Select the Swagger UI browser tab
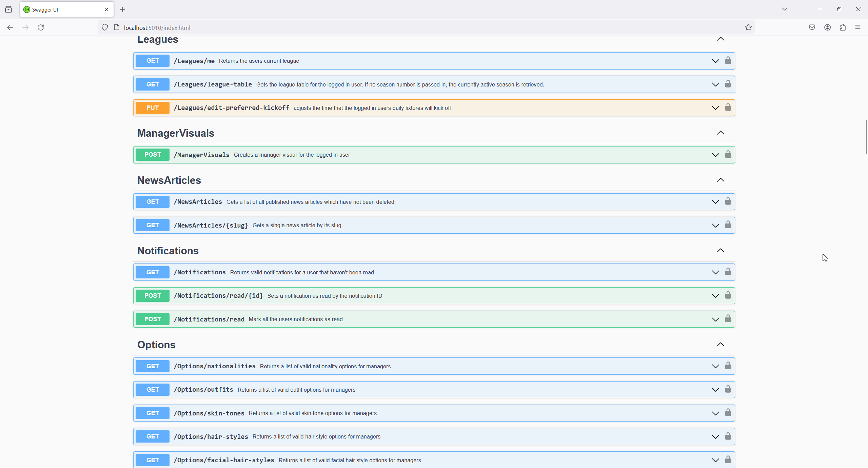Image resolution: width=868 pixels, height=468 pixels. click(x=63, y=9)
